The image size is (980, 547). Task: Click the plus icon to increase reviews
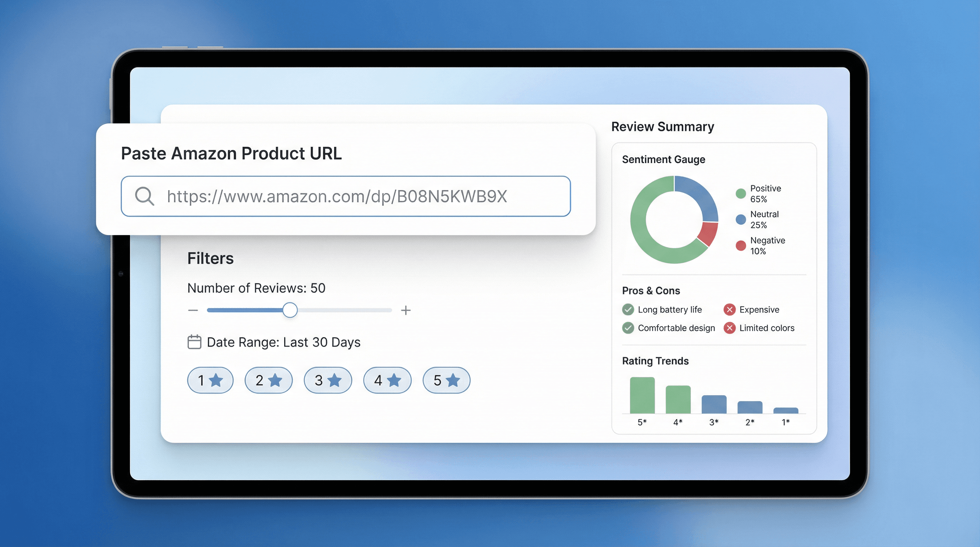click(406, 311)
